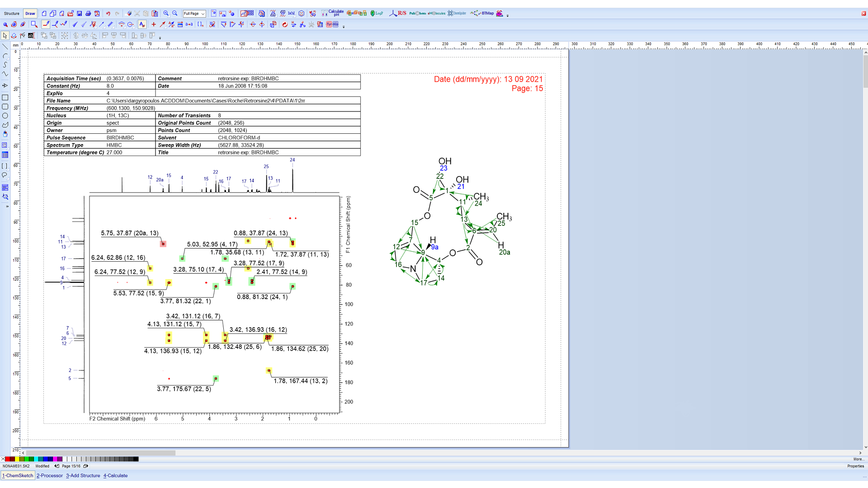This screenshot has height=488, width=868.
Task: Run the Clean Structure broom tool
Action: [x=285, y=24]
